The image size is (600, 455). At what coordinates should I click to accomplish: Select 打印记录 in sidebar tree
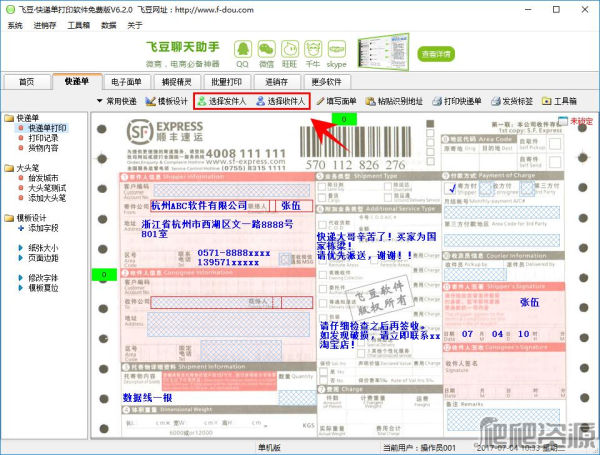(x=43, y=138)
